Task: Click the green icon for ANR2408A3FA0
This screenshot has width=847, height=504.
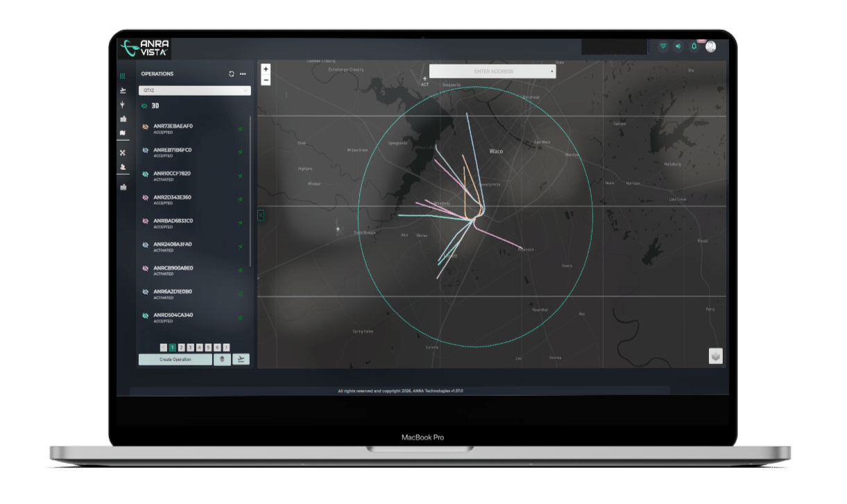Action: pyautogui.click(x=241, y=246)
